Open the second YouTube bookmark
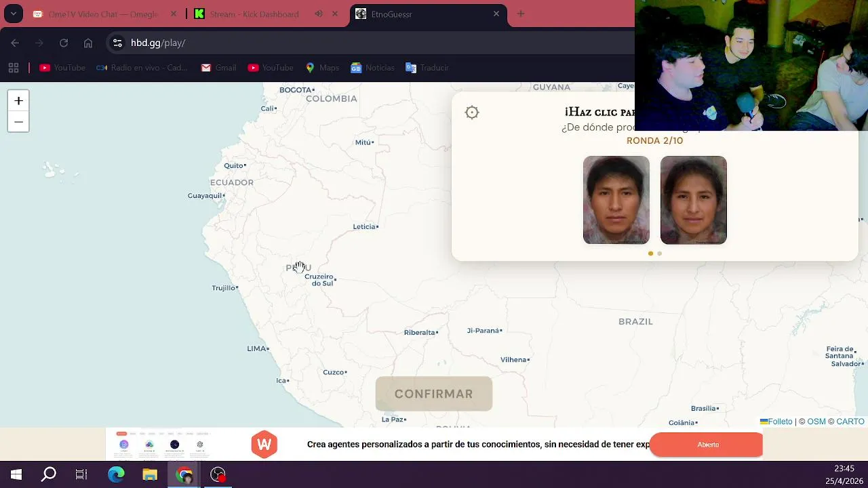The height and width of the screenshot is (488, 868). tap(271, 68)
